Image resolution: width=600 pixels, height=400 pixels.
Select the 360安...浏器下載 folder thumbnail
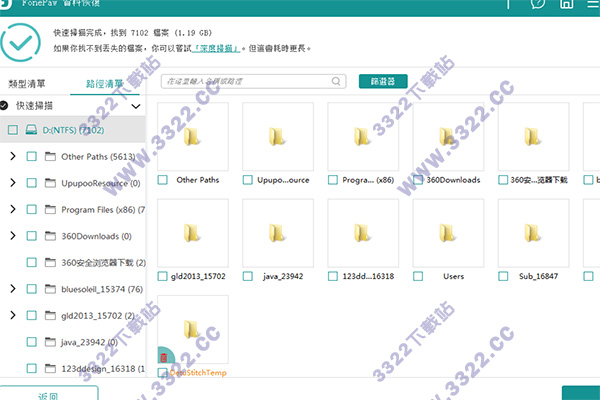point(533,137)
